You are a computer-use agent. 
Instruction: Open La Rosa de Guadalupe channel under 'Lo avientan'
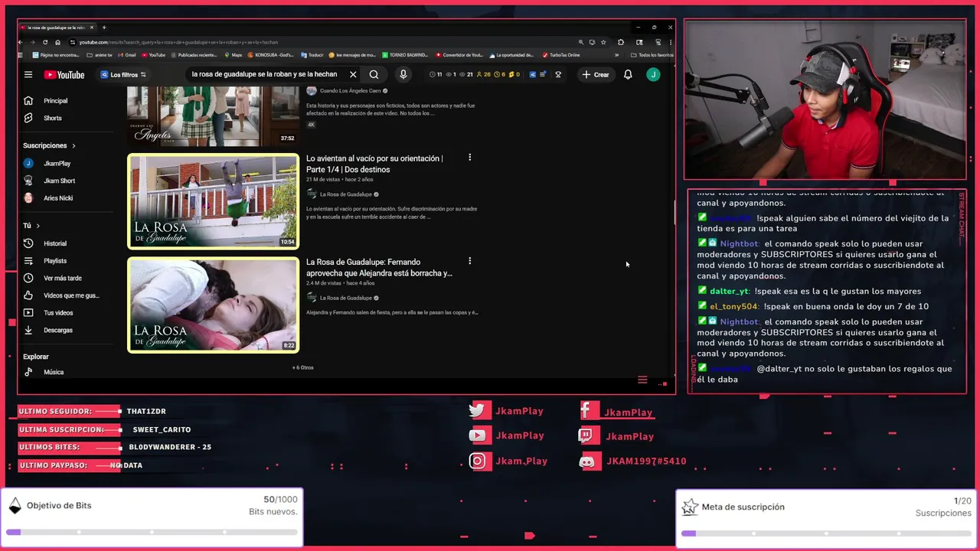click(x=345, y=194)
